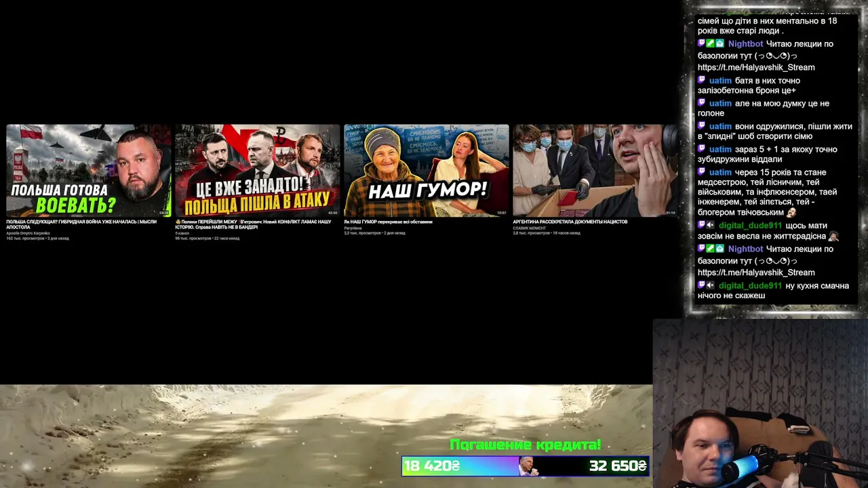Click the title 'АРГЕНТИНА РАССЕКРЕТИЛА ДОКУМЕНТЫ НАЦИСТОВ'
The width and height of the screenshot is (868, 488).
pyautogui.click(x=570, y=222)
